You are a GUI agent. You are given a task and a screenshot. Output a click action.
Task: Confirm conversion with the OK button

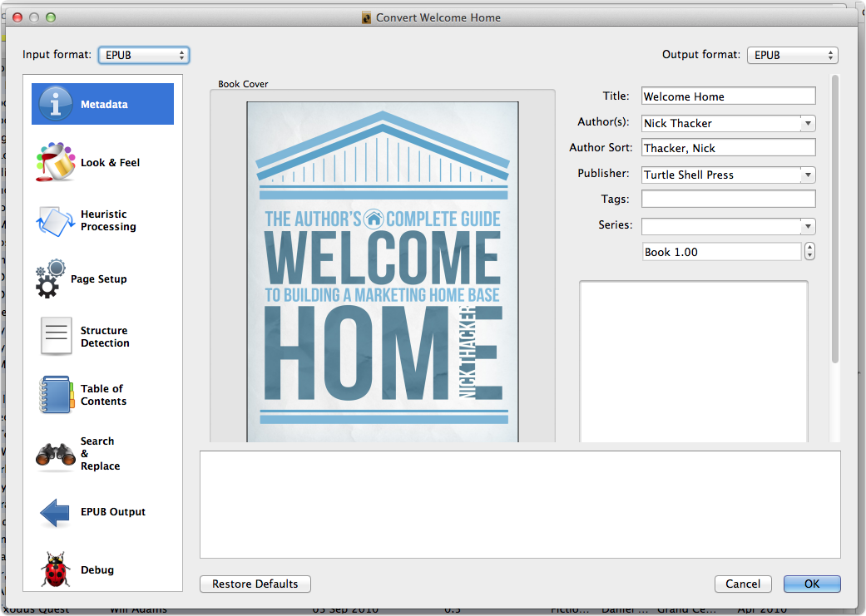[x=812, y=584]
